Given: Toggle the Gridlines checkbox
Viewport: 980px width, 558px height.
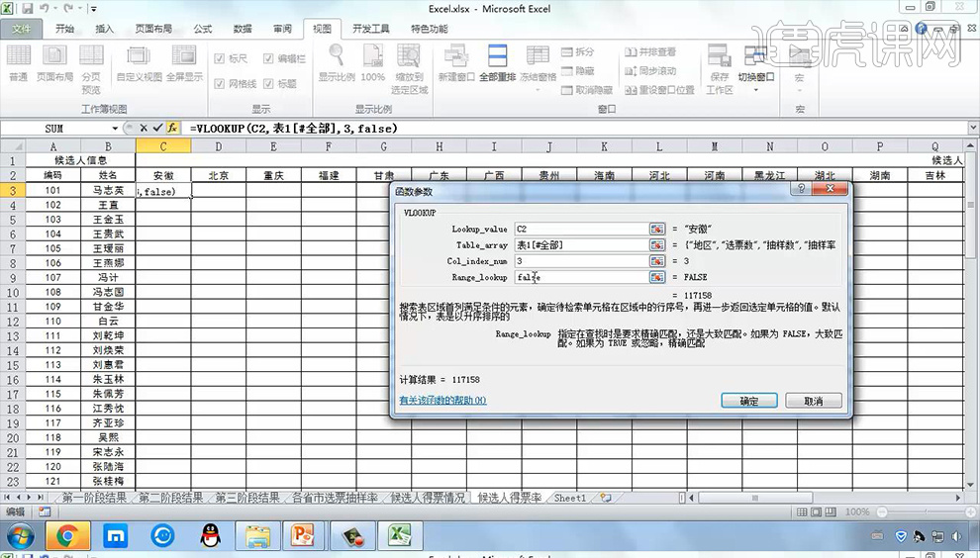Looking at the screenshot, I should coord(220,83).
